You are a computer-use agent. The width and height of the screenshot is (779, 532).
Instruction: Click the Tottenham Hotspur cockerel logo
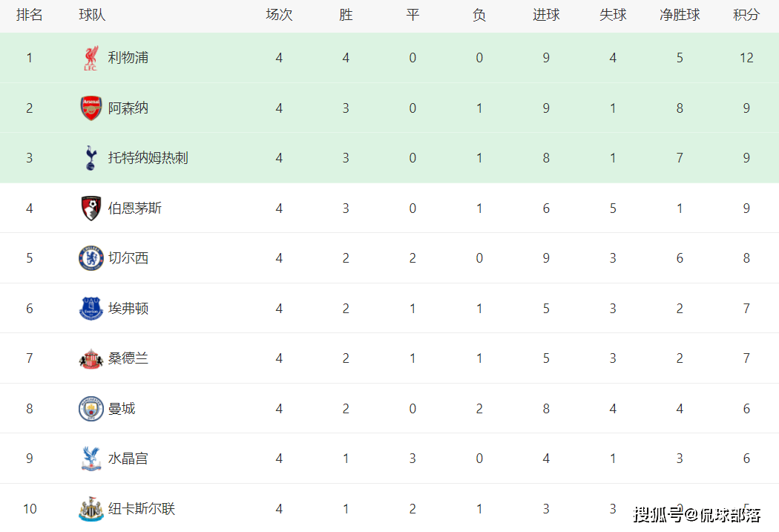(x=91, y=158)
